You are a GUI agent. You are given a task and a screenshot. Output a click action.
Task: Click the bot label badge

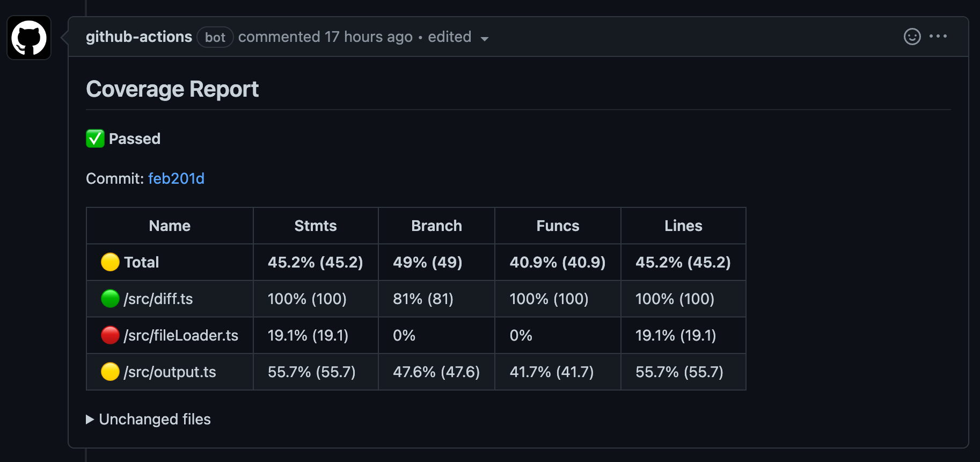tap(215, 37)
